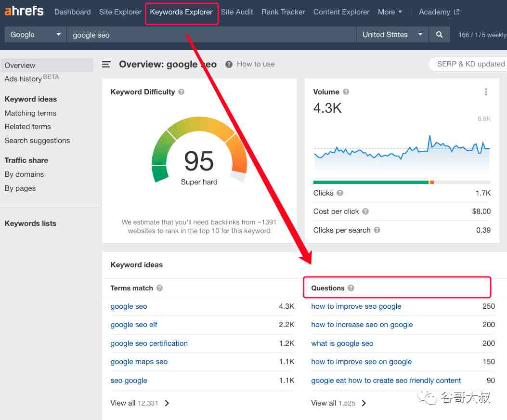Click View all 12,331 terms link

coord(134,403)
